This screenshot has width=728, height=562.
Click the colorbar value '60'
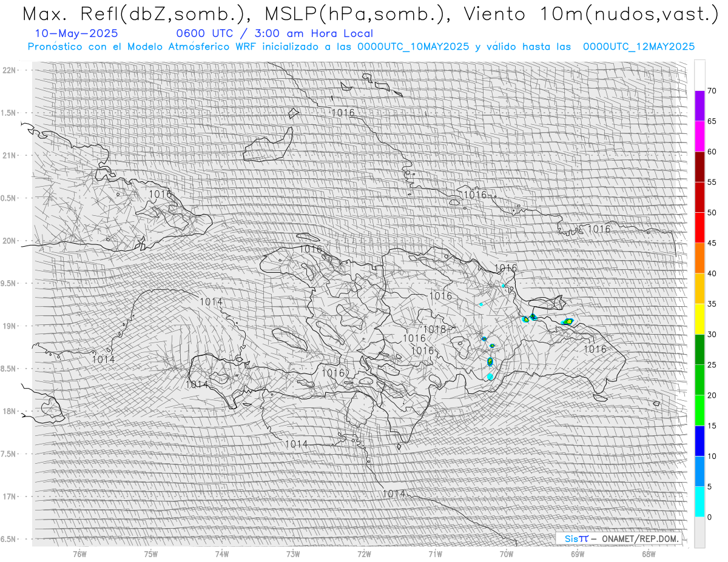pyautogui.click(x=712, y=152)
